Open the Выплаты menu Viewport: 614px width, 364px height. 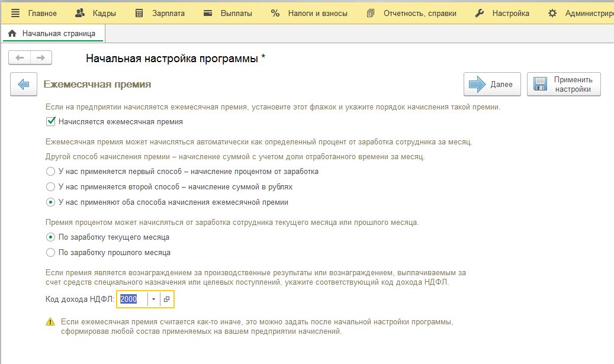point(236,13)
